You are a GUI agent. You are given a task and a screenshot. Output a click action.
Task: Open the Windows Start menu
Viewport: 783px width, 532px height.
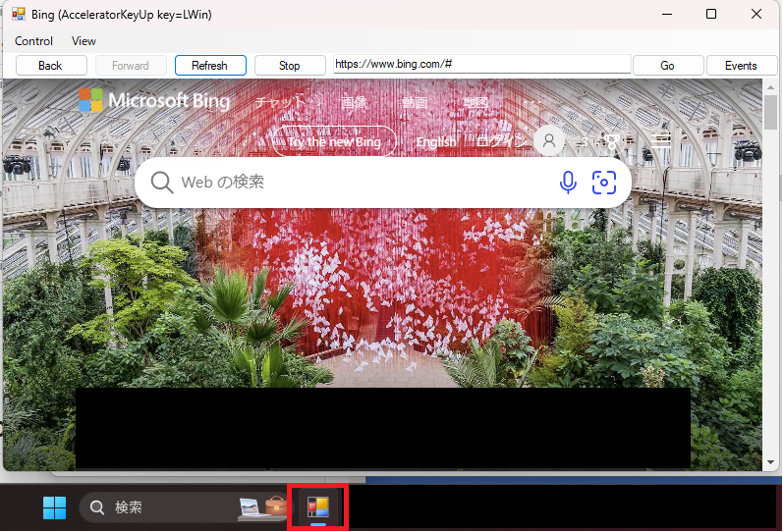(54, 507)
